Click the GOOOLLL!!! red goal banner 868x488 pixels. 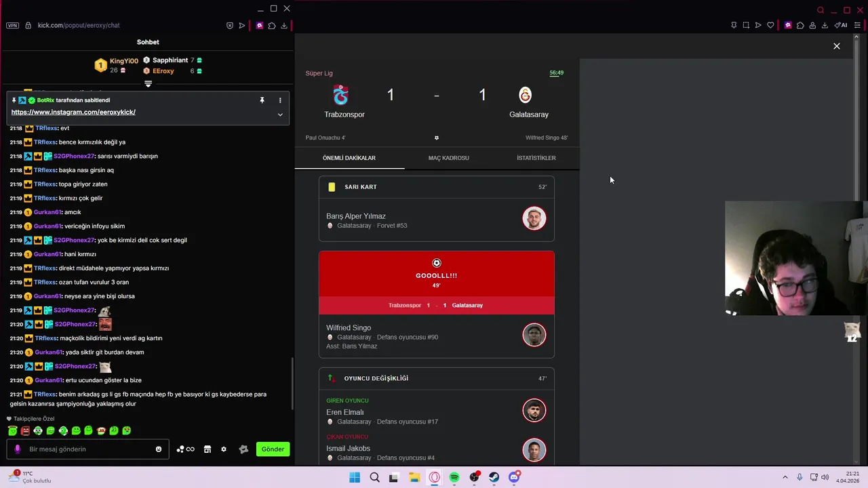pyautogui.click(x=437, y=274)
